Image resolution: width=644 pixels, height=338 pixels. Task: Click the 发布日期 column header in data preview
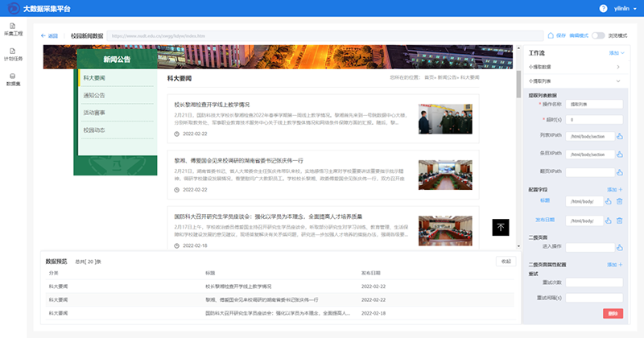[x=371, y=273]
